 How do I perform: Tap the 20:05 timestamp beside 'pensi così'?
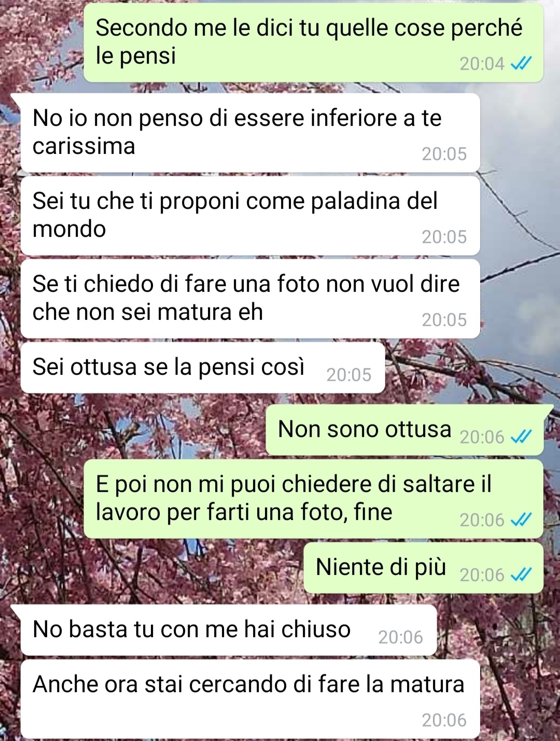coord(348,375)
